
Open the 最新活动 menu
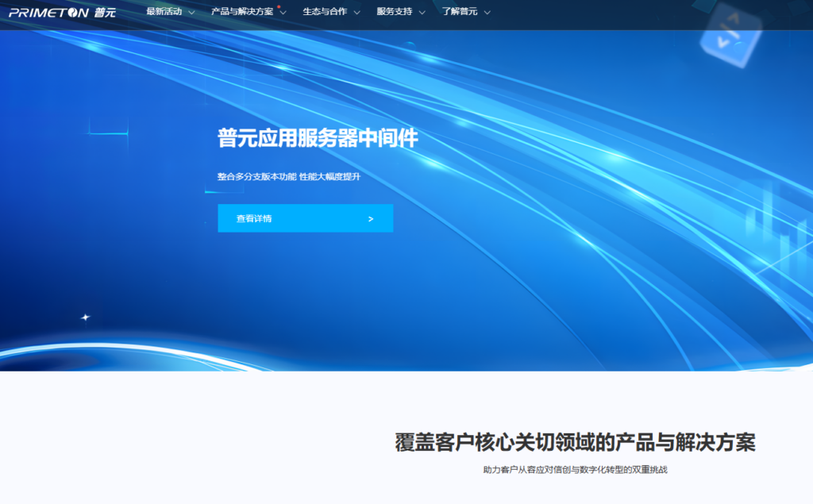coord(165,12)
